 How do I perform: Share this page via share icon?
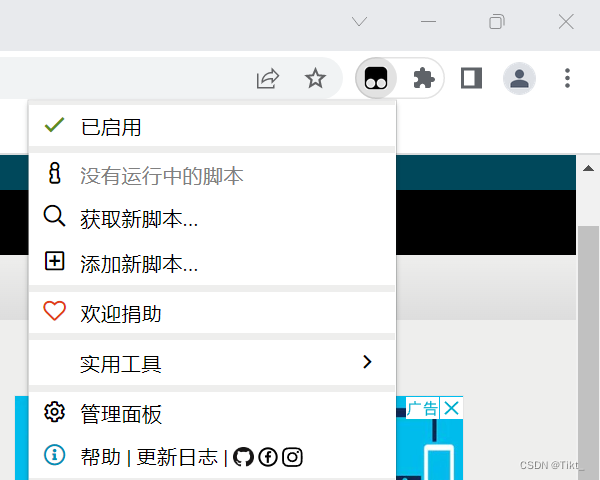point(267,78)
